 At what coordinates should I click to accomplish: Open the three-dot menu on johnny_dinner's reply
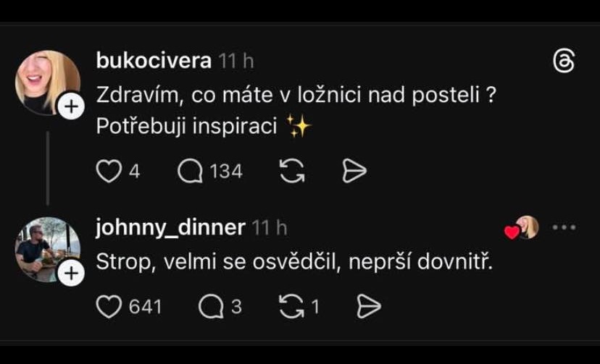click(564, 227)
